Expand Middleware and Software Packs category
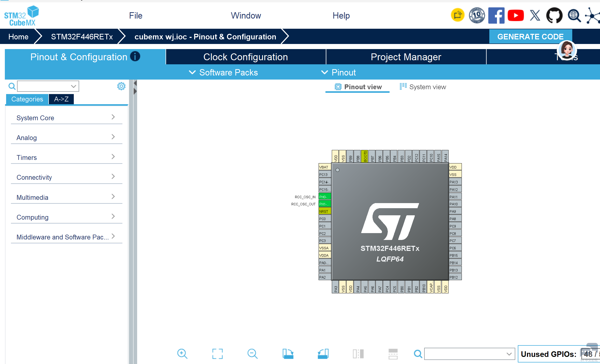 click(x=67, y=237)
